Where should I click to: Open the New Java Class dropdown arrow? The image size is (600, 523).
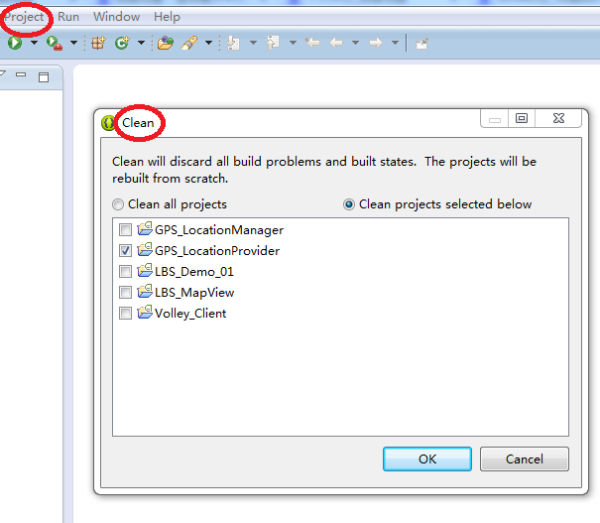141,43
